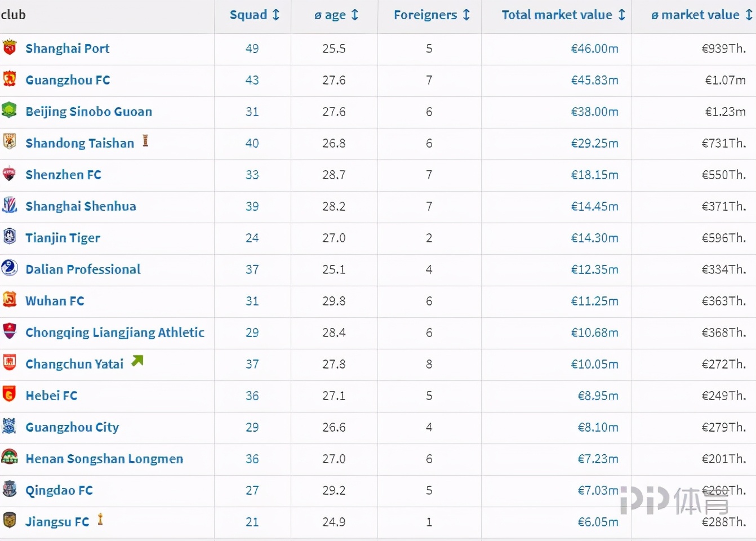Click Chongqing Liangjiang Athletic's crest icon
The height and width of the screenshot is (541, 756).
(x=10, y=331)
